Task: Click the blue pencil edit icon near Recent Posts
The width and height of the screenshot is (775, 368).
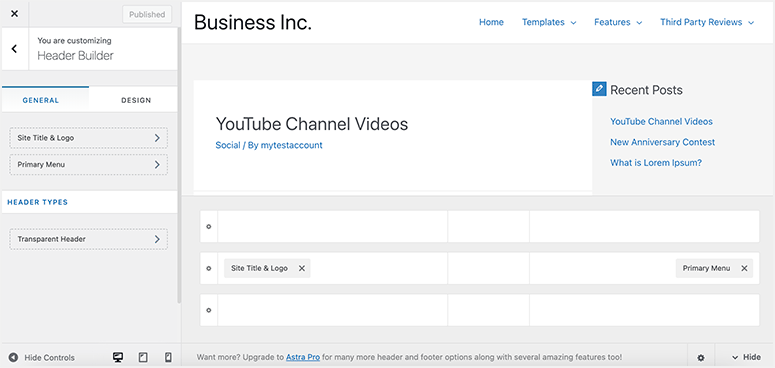Action: pos(599,89)
